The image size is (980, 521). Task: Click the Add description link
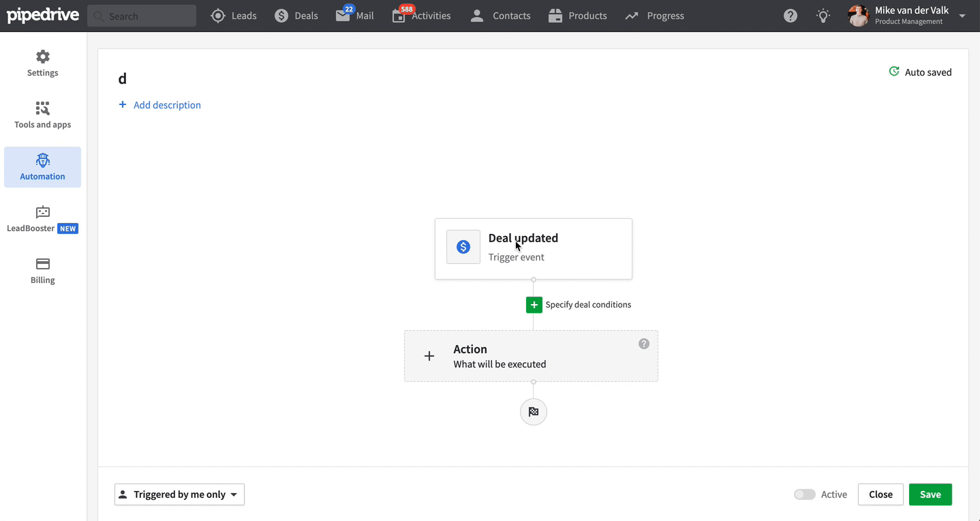coord(160,105)
